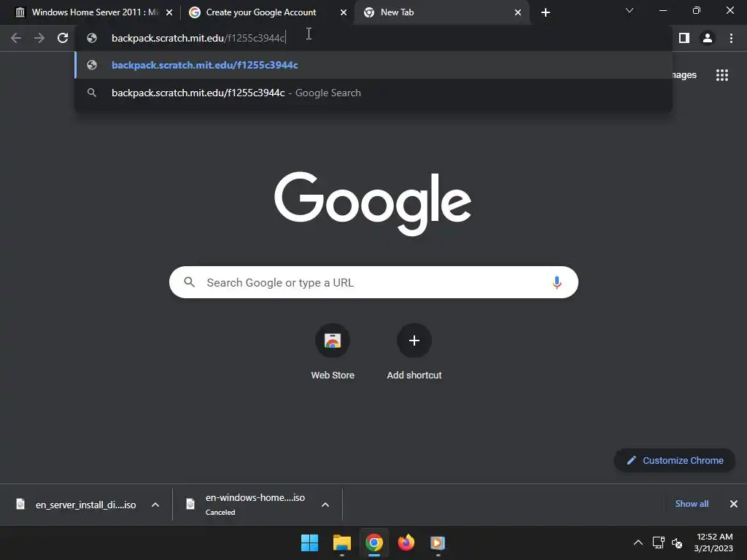Viewport: 747px width, 560px height.
Task: Close the Windows Home Server 2011 tab
Action: (169, 12)
